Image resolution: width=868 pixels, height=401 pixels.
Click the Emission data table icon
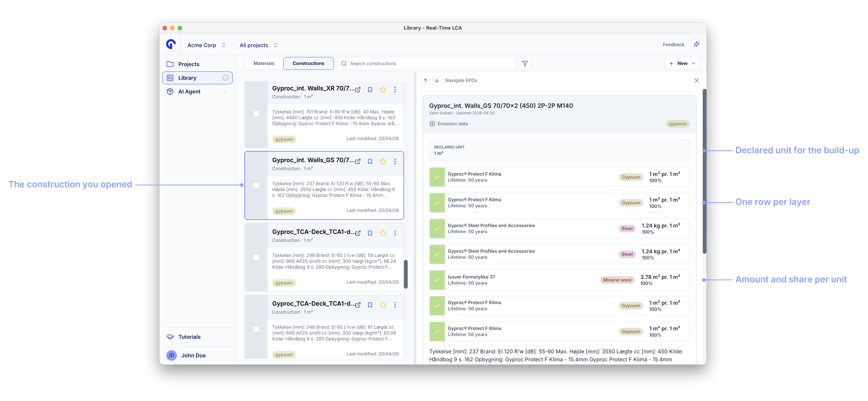[432, 124]
